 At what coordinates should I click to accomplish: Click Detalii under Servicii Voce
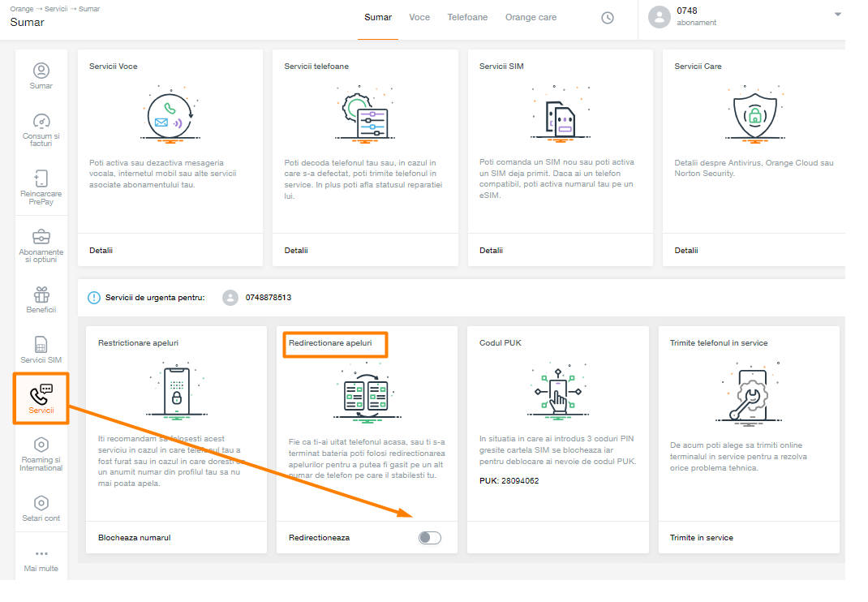click(101, 251)
